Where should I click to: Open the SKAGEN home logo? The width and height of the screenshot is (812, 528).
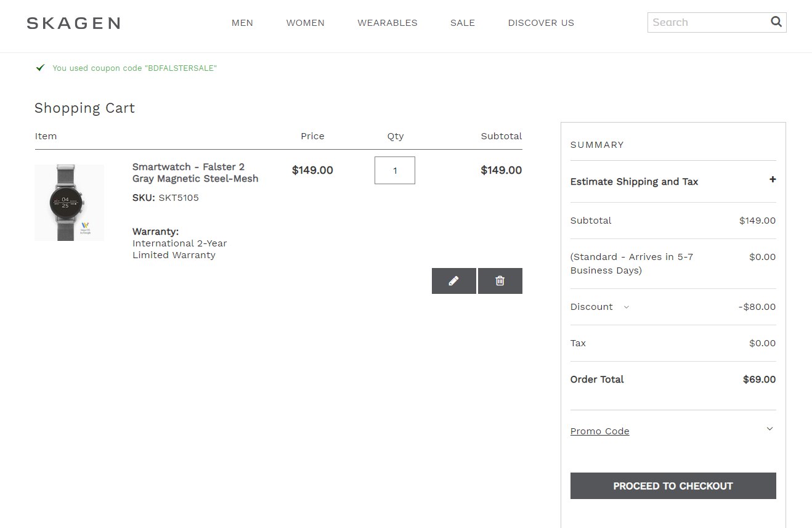(x=73, y=23)
